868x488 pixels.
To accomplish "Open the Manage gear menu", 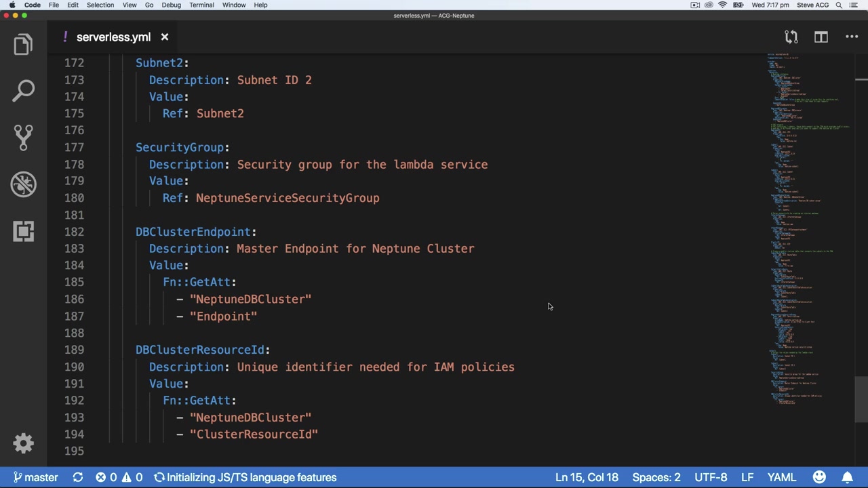I will [x=23, y=443].
